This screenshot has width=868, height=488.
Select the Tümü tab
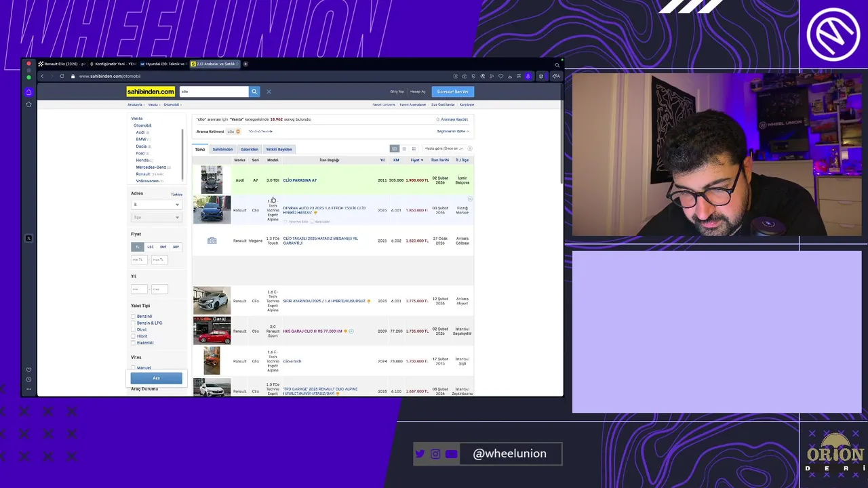pos(200,149)
